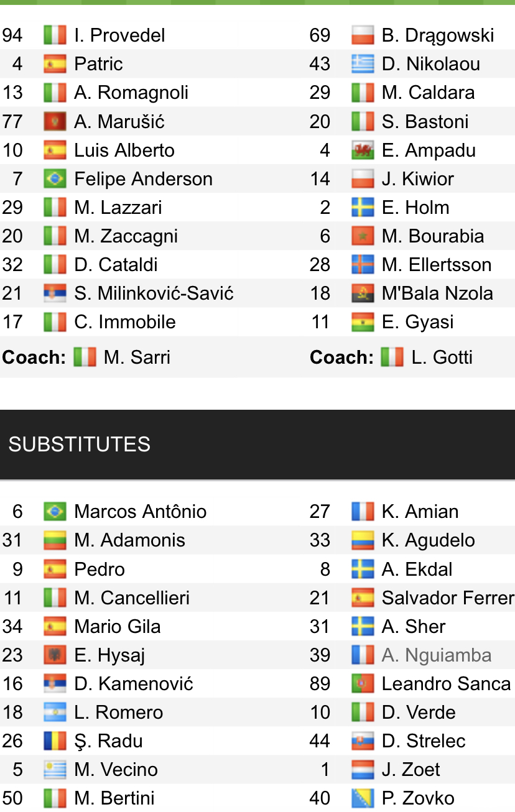The height and width of the screenshot is (812, 515).
Task: Open B. Drągowski player page
Action: [x=438, y=35]
